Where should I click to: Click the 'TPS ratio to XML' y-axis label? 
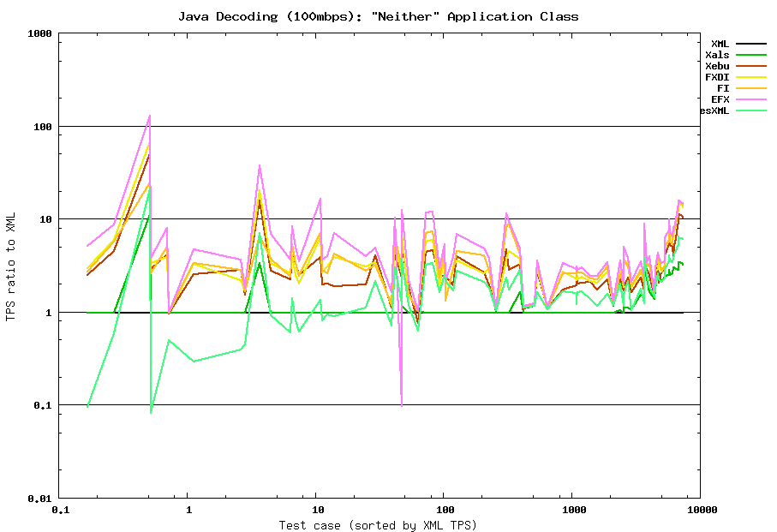[x=11, y=266]
